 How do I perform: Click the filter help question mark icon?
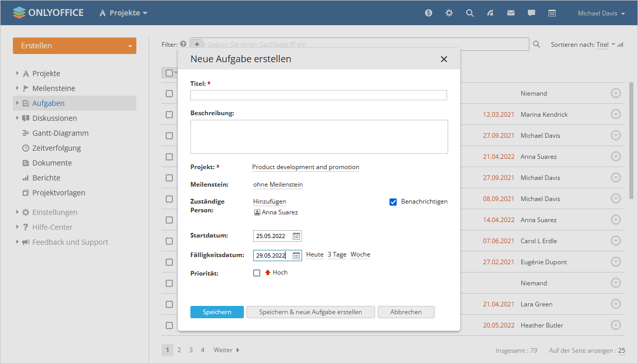(x=183, y=45)
